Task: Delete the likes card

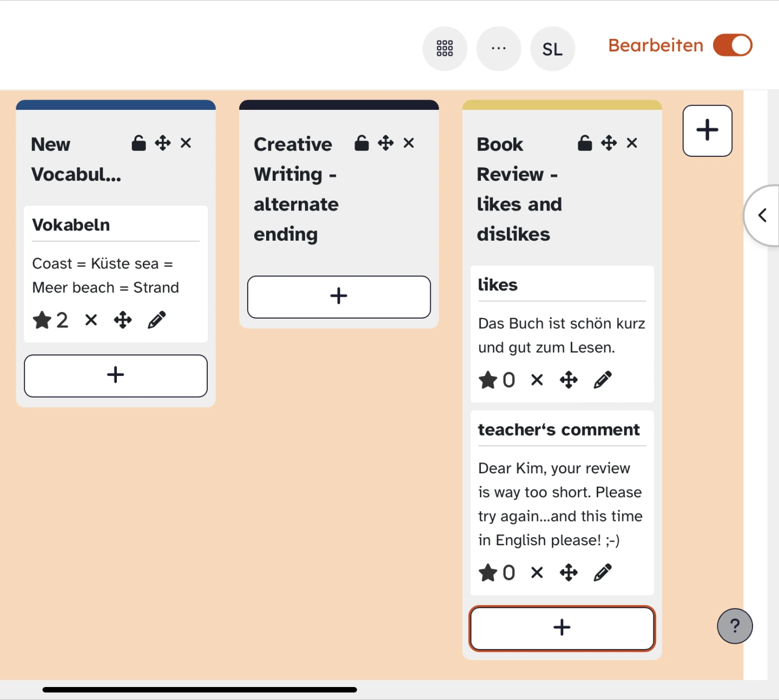Action: (x=537, y=380)
